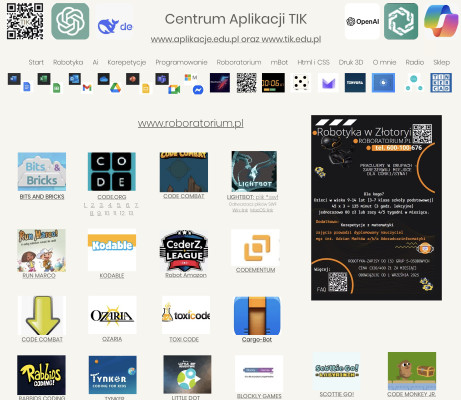
Task: Select the Druk 3D menu item
Action: coord(351,62)
